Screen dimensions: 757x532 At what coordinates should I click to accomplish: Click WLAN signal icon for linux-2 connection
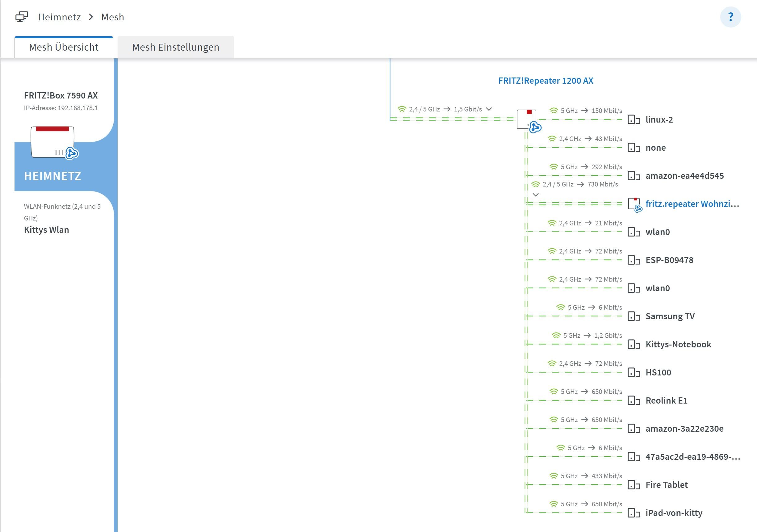554,111
